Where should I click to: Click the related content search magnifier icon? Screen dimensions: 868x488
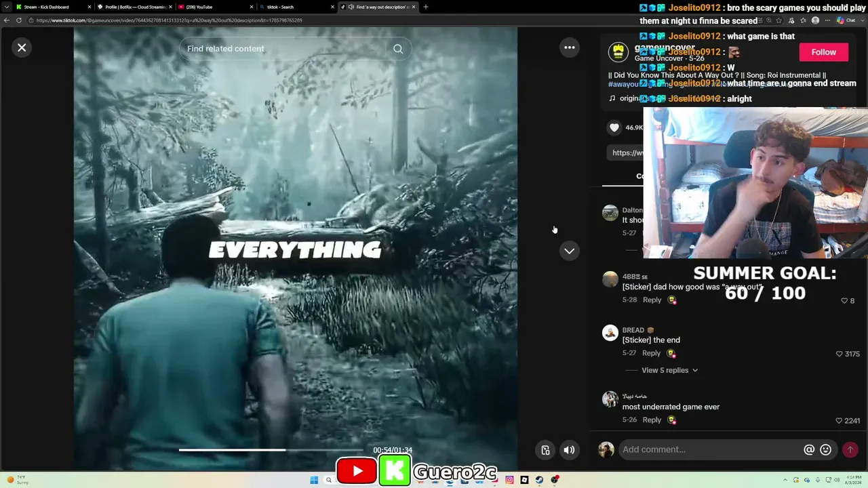pos(398,49)
